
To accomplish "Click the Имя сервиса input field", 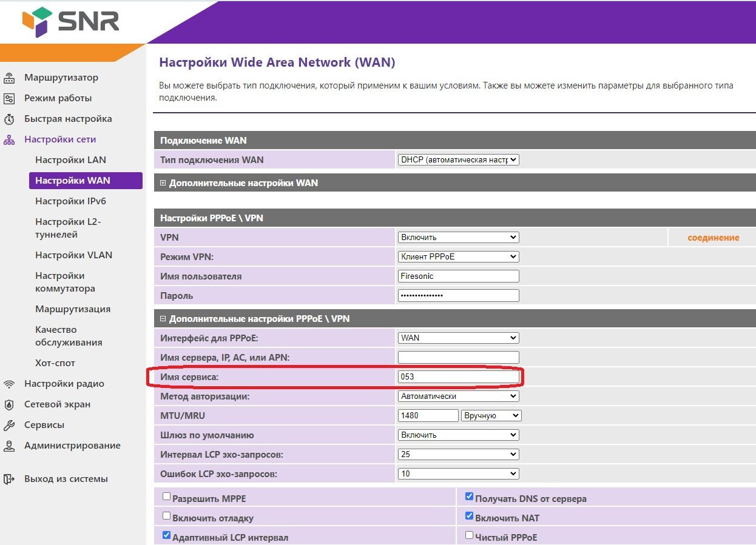I will click(459, 376).
